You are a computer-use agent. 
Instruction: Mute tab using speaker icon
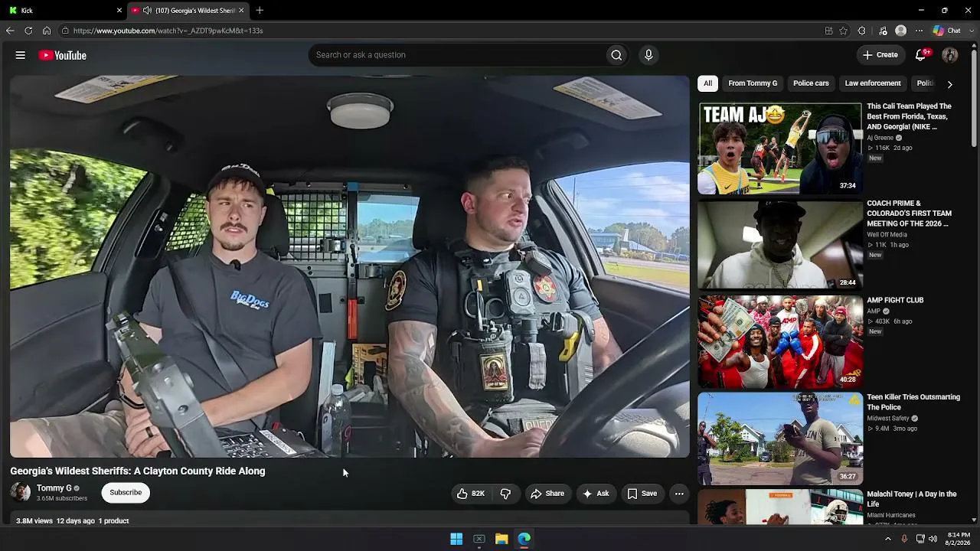147,10
